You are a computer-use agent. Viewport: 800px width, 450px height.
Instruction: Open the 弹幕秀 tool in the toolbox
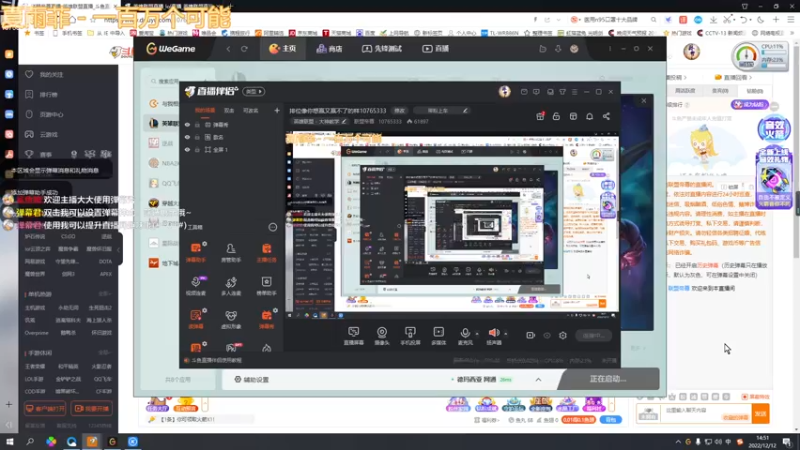(x=266, y=319)
